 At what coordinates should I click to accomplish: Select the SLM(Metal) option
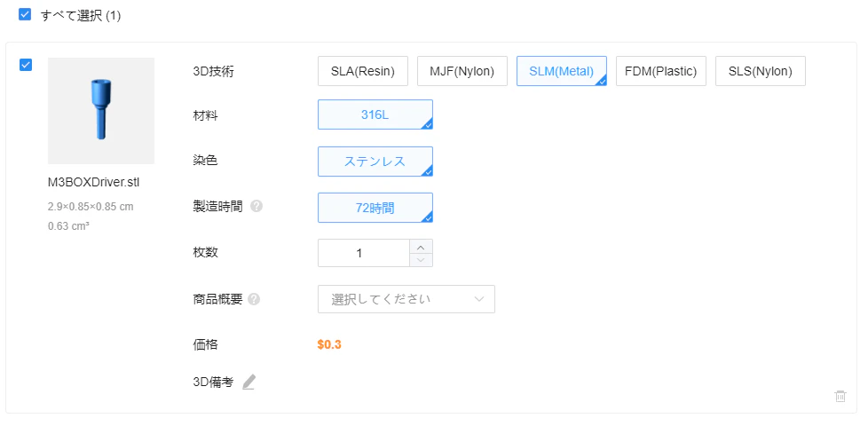pos(561,71)
